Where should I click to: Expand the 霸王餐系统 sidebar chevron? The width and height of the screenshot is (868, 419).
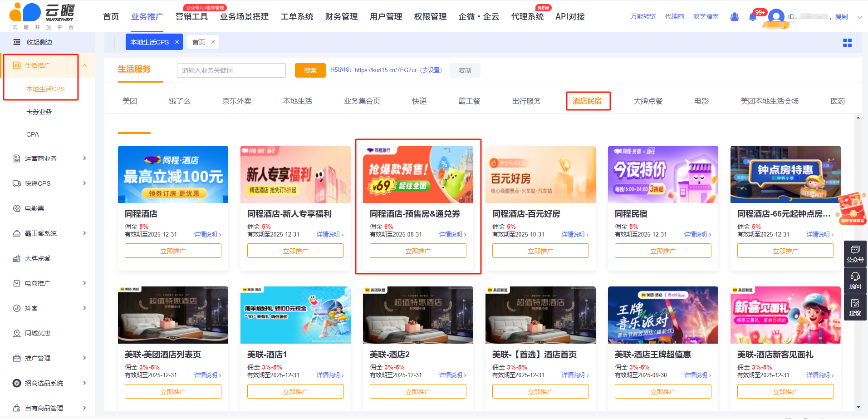[x=85, y=233]
